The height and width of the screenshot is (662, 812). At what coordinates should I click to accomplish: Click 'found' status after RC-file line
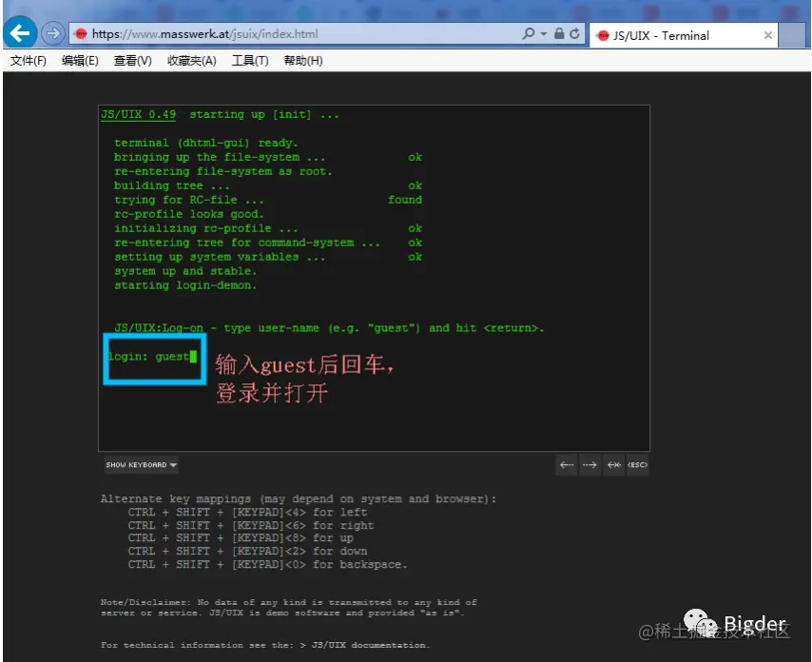coord(405,200)
